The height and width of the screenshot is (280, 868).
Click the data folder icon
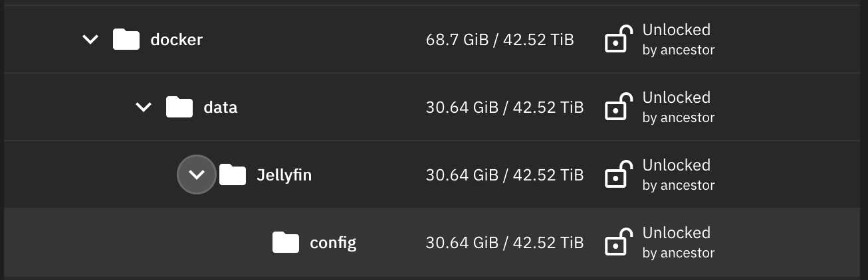[x=179, y=107]
